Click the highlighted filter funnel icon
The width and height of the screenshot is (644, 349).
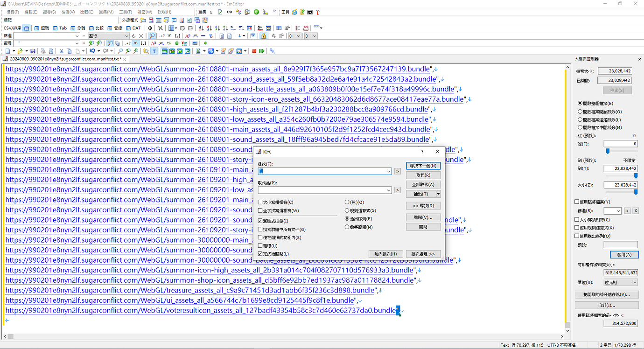pyautogui.click(x=155, y=50)
